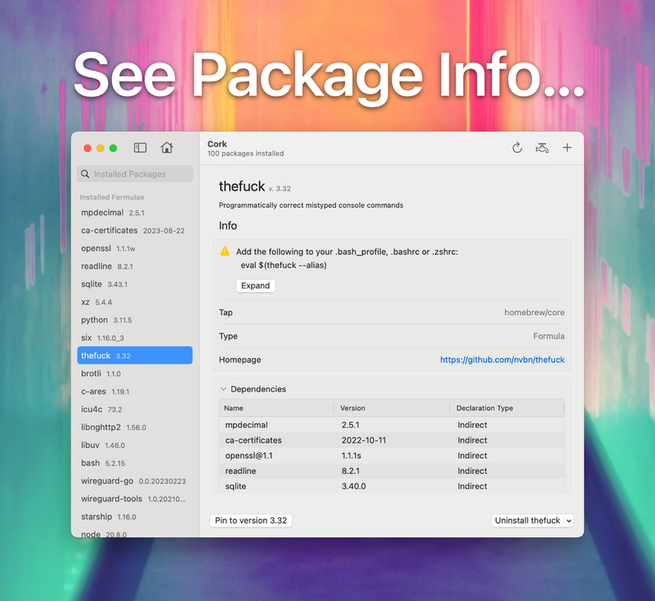This screenshot has width=655, height=601.
Task: Click openssl@1.1 dependency row
Action: click(x=392, y=456)
